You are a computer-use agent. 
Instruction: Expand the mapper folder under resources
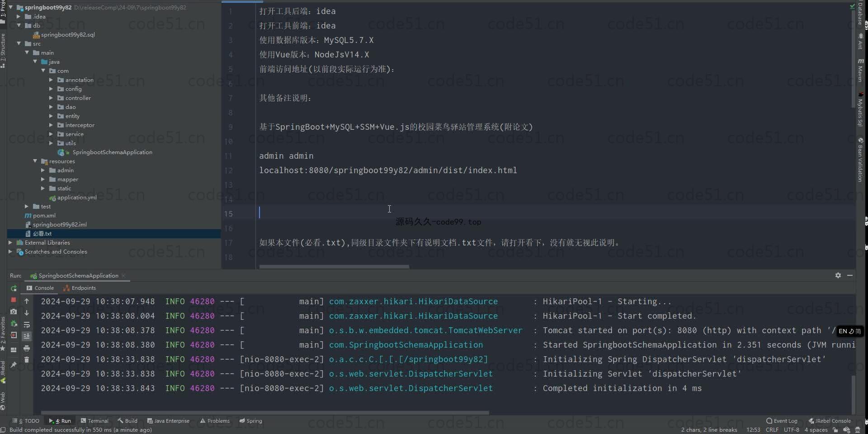(43, 179)
